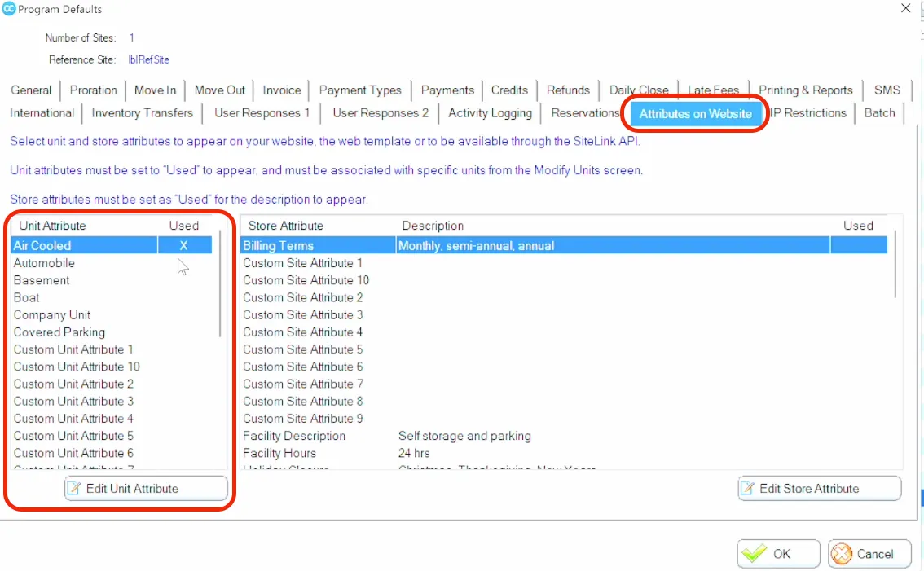The height and width of the screenshot is (571, 924).
Task: Select the Billing Terms store attribute
Action: click(563, 246)
